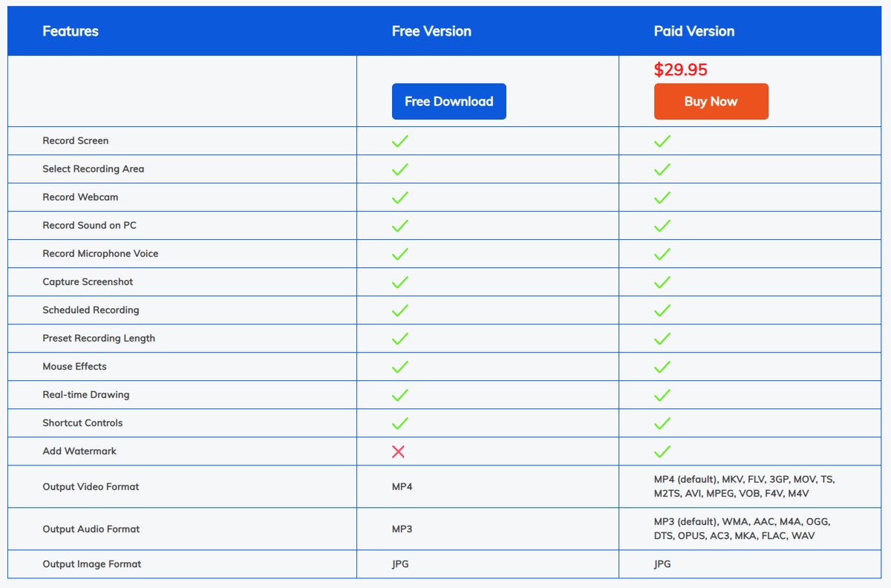The height and width of the screenshot is (588, 891).
Task: Click the Mouse Effects label
Action: [x=74, y=367]
